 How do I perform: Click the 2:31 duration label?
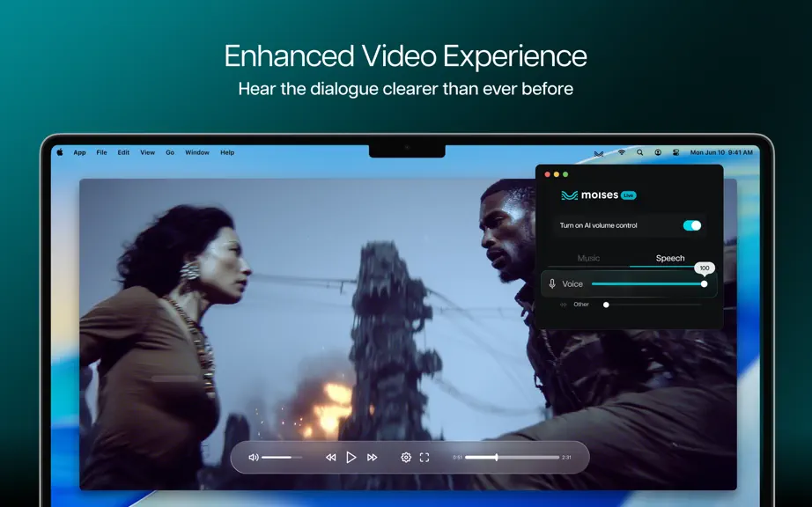point(566,458)
